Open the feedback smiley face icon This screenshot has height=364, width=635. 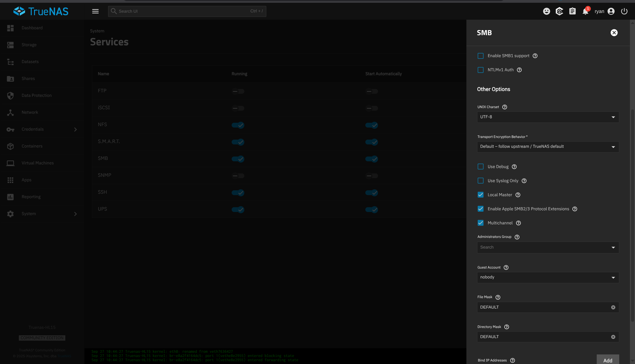(x=546, y=11)
